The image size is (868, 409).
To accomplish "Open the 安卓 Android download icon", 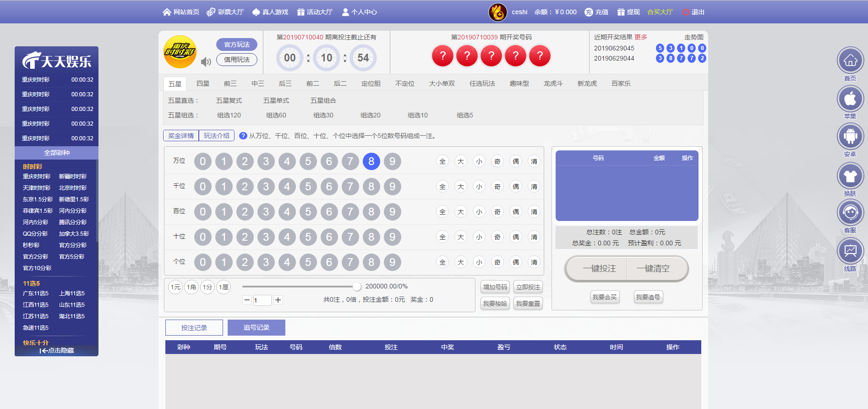I will click(850, 137).
